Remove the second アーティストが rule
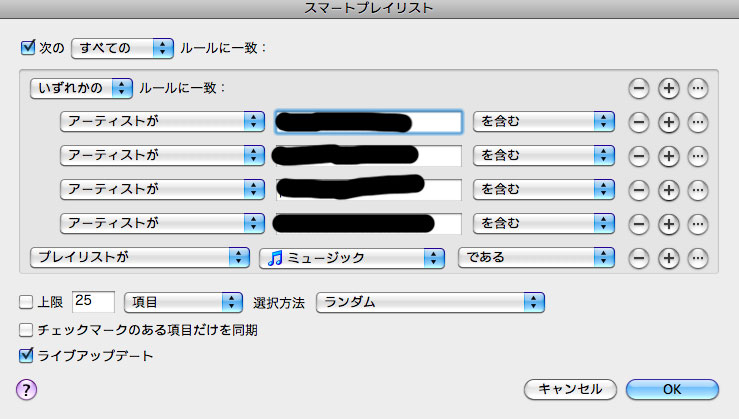Viewport: 739px width, 419px height. pyautogui.click(x=639, y=156)
